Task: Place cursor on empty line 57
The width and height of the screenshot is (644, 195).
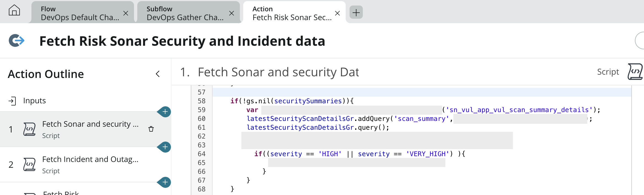Action: (x=422, y=92)
